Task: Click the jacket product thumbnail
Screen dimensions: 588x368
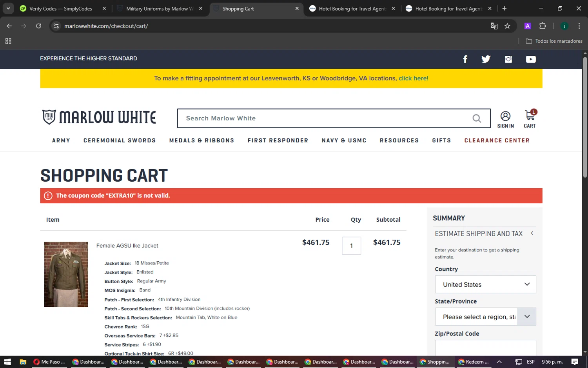Action: click(x=66, y=274)
